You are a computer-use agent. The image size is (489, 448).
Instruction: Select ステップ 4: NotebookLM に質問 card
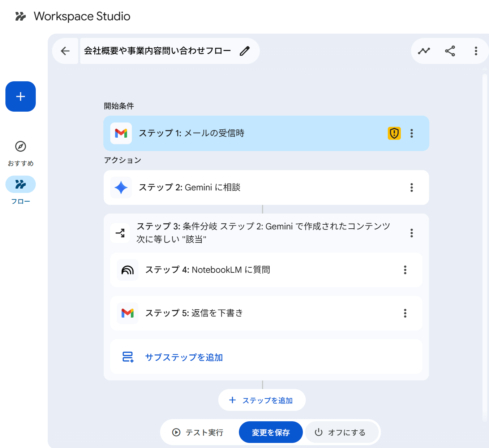pyautogui.click(x=266, y=270)
